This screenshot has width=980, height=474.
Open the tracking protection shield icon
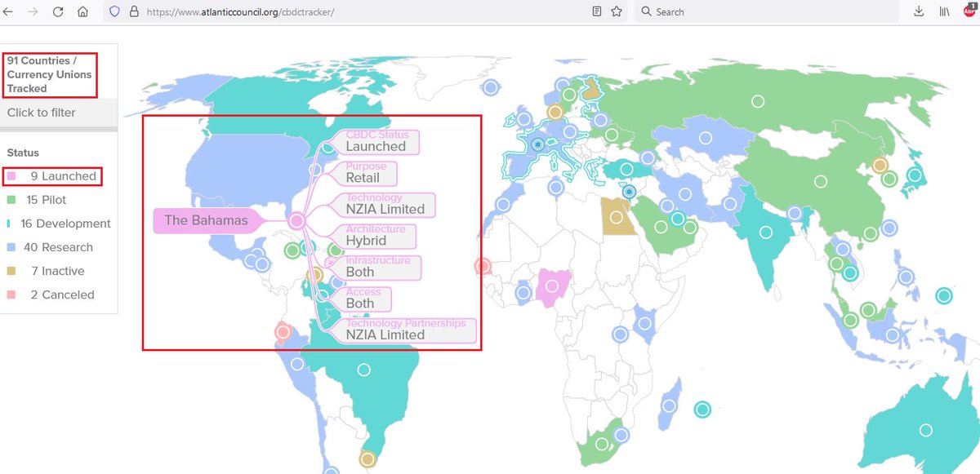tap(114, 11)
